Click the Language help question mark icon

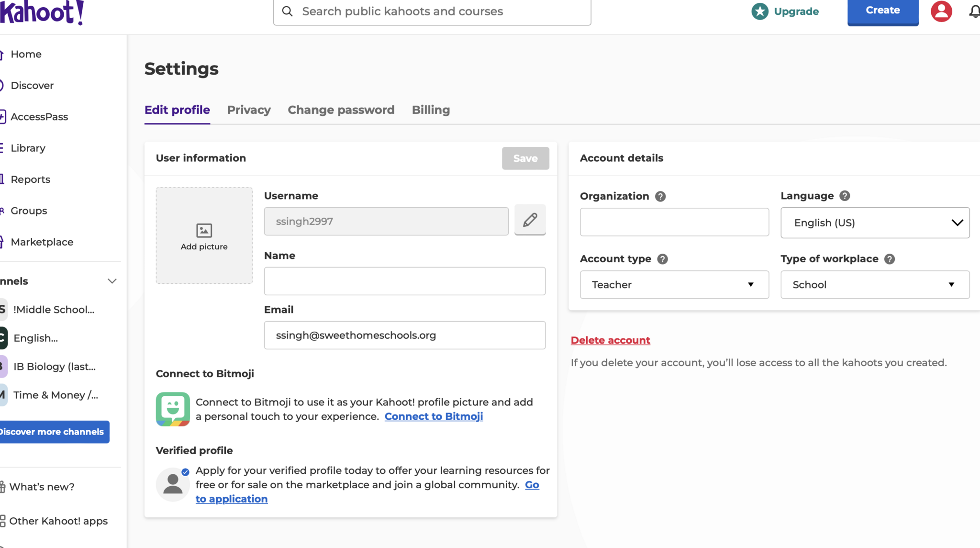coord(845,196)
